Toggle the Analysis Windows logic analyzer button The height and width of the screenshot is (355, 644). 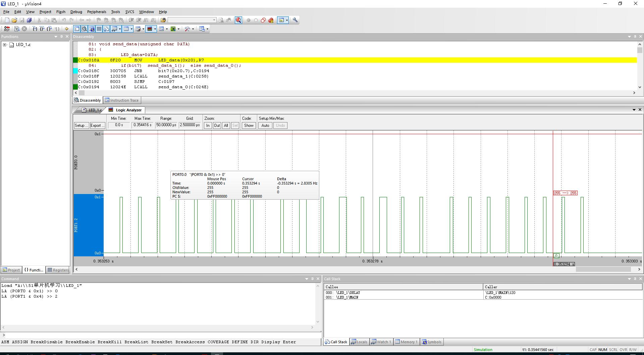pyautogui.click(x=150, y=29)
